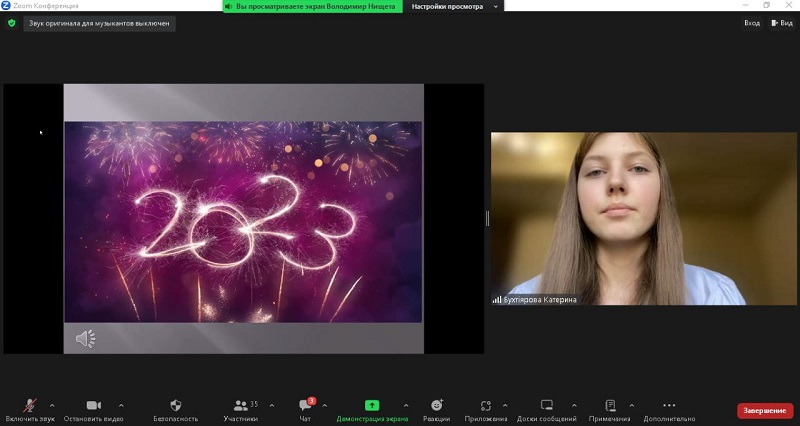Open the Участники participants panel
This screenshot has width=800, height=426.
241,410
